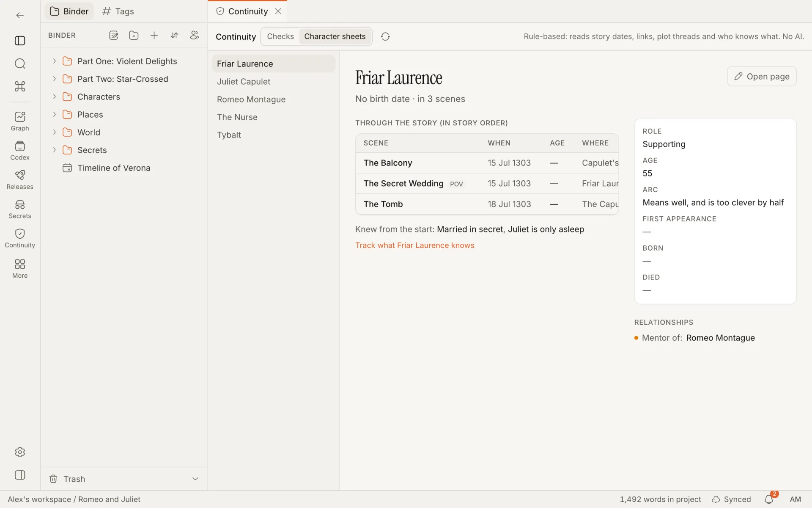Create a new folder in the binder
812x508 pixels.
click(x=134, y=36)
